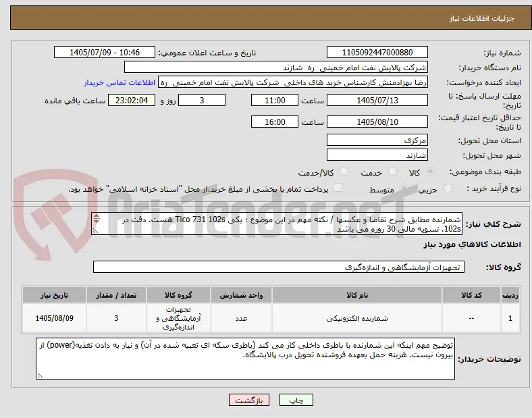This screenshot has width=532, height=418.
Task: Click the row number 1 cell
Action: 510,318
